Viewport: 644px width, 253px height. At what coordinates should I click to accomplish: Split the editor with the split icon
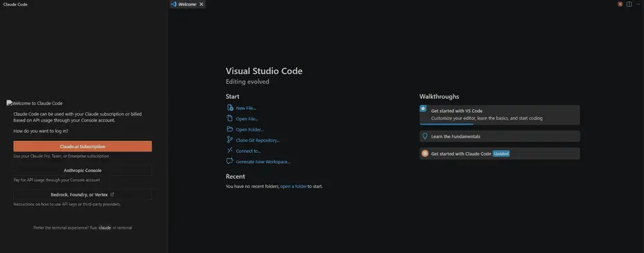629,4
